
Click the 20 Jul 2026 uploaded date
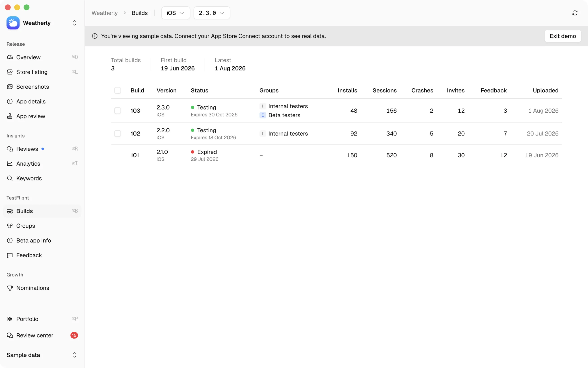coord(543,134)
